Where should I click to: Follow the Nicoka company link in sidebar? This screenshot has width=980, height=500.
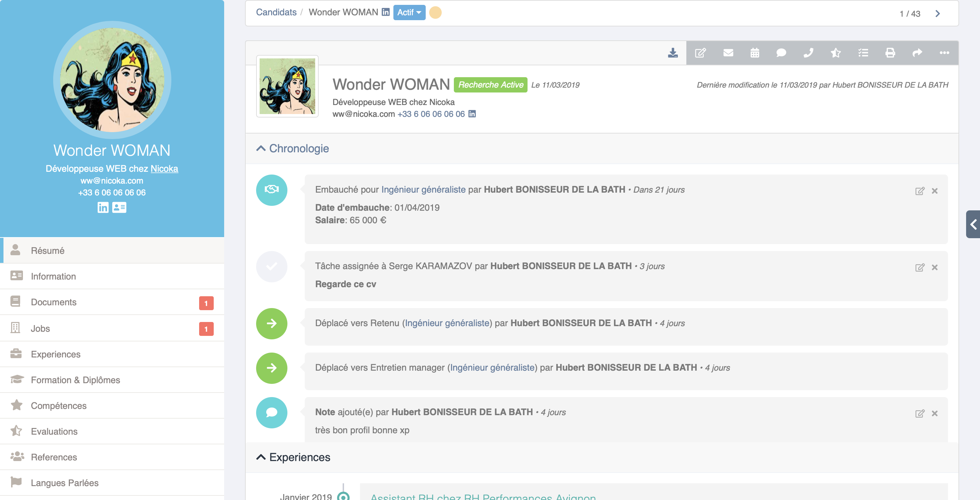pos(164,169)
